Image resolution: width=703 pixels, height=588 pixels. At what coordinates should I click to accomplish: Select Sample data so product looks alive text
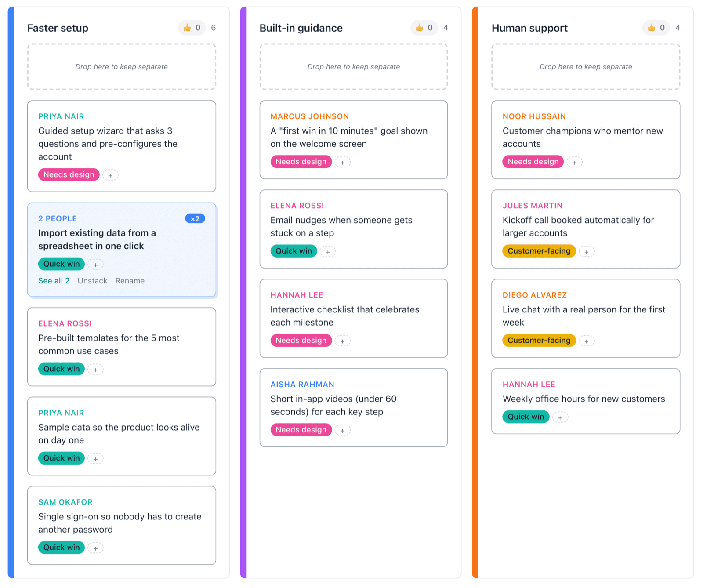tap(119, 434)
